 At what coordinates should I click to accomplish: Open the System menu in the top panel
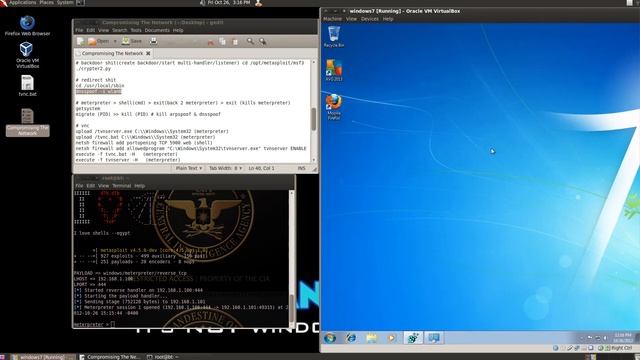click(65, 2)
